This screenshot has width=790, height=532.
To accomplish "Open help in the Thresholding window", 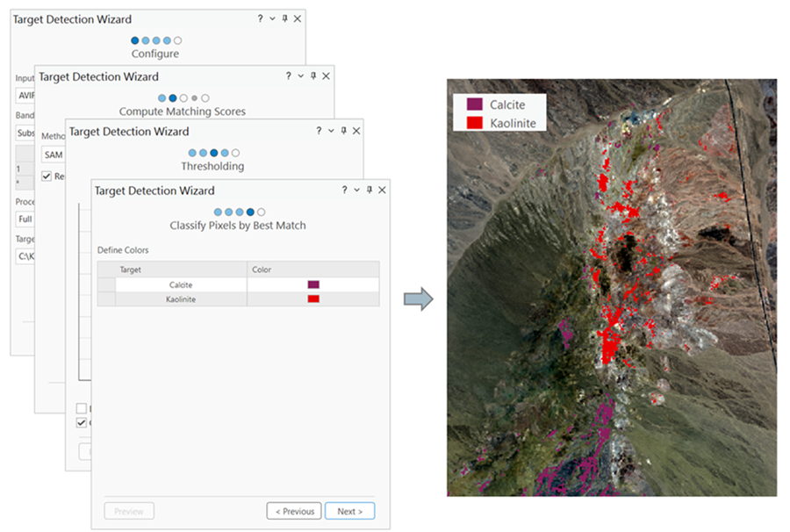I will (x=319, y=131).
